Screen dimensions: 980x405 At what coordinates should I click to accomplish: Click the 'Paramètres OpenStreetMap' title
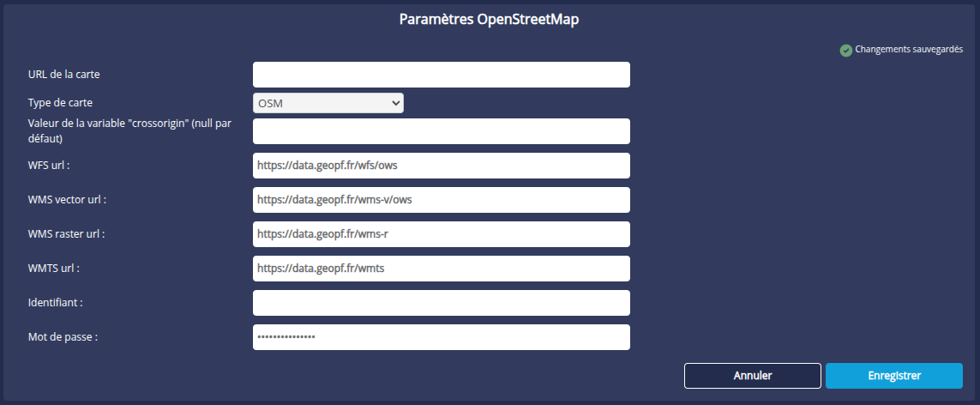[x=490, y=20]
